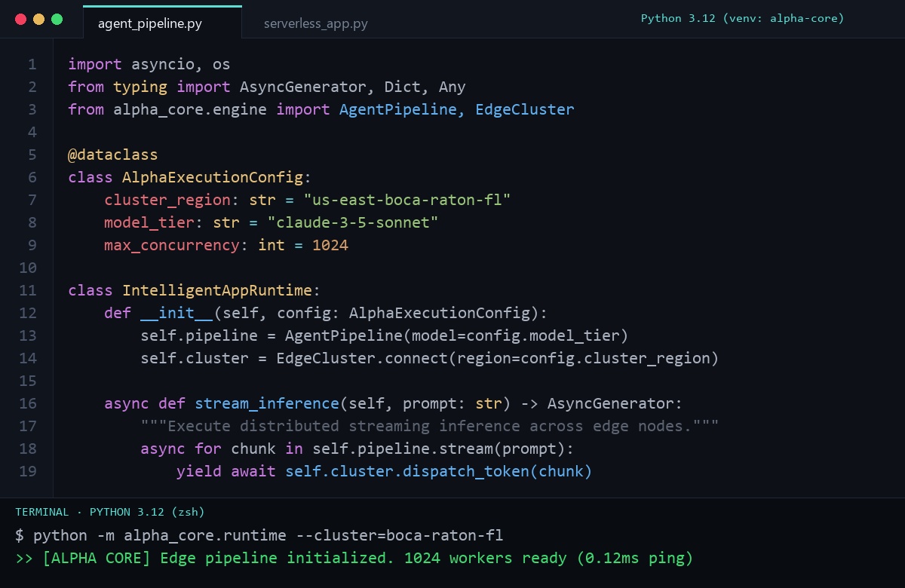
Task: Click the TERMINAL · PYTHON 3.12 (zsh) header
Action: point(110,512)
